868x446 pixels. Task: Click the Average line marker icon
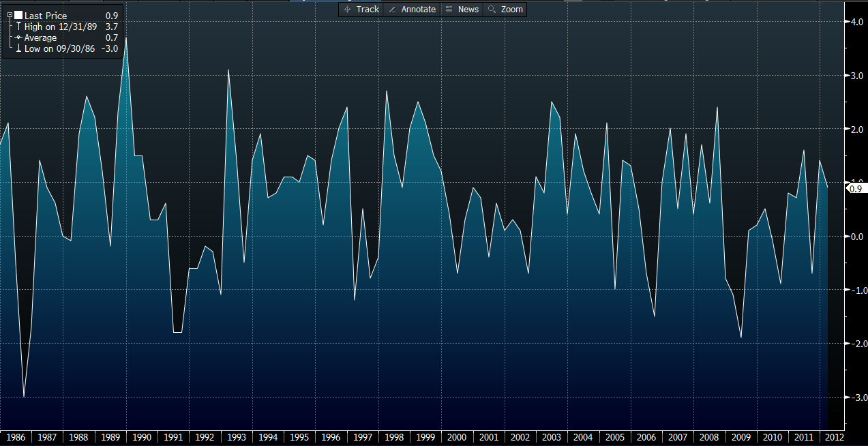18,38
